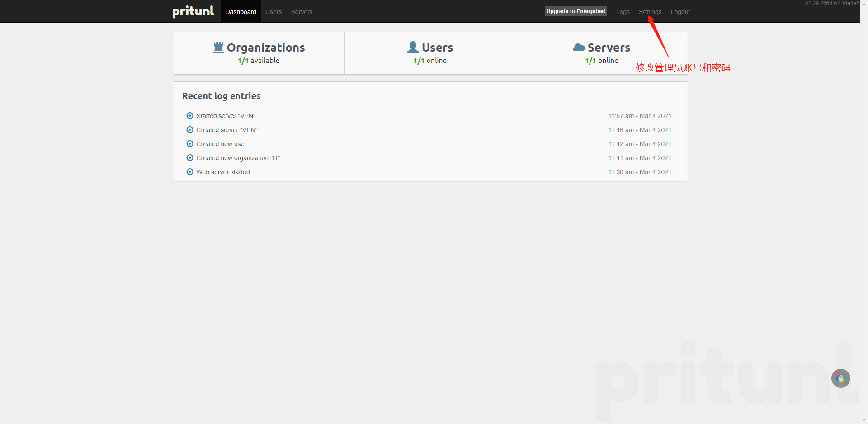Click the scrollbar down arrow
The image size is (868, 424).
pos(864,420)
